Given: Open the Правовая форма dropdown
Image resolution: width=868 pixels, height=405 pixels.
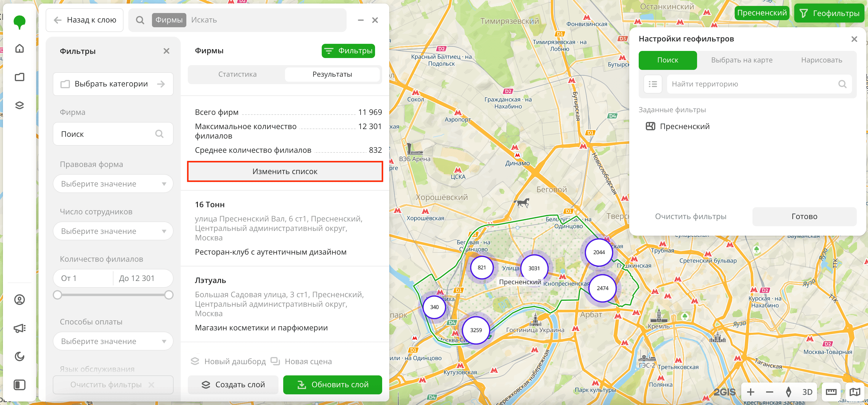Looking at the screenshot, I should (113, 184).
